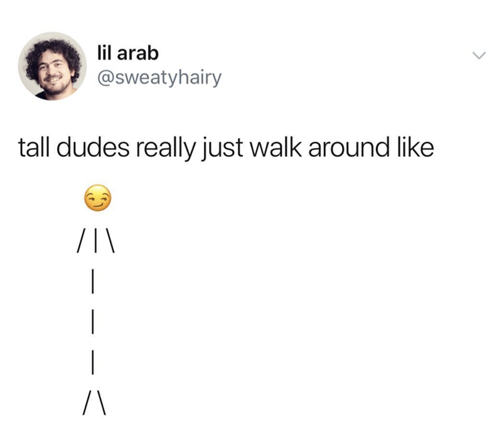Viewport: 502px width, 448px height.
Task: Click the second lone vertical body bar
Action: click(x=92, y=321)
